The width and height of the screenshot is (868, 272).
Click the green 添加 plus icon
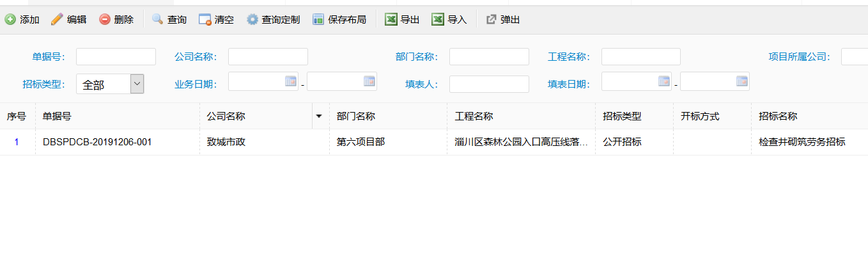(x=10, y=20)
